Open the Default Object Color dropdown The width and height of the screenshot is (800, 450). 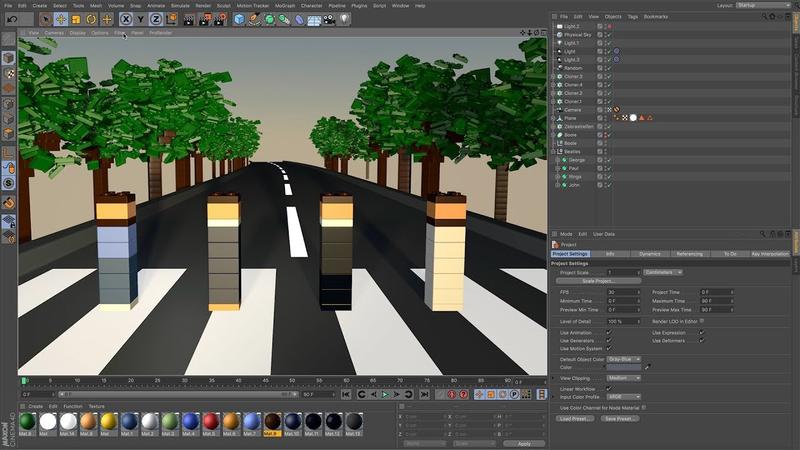pyautogui.click(x=623, y=359)
